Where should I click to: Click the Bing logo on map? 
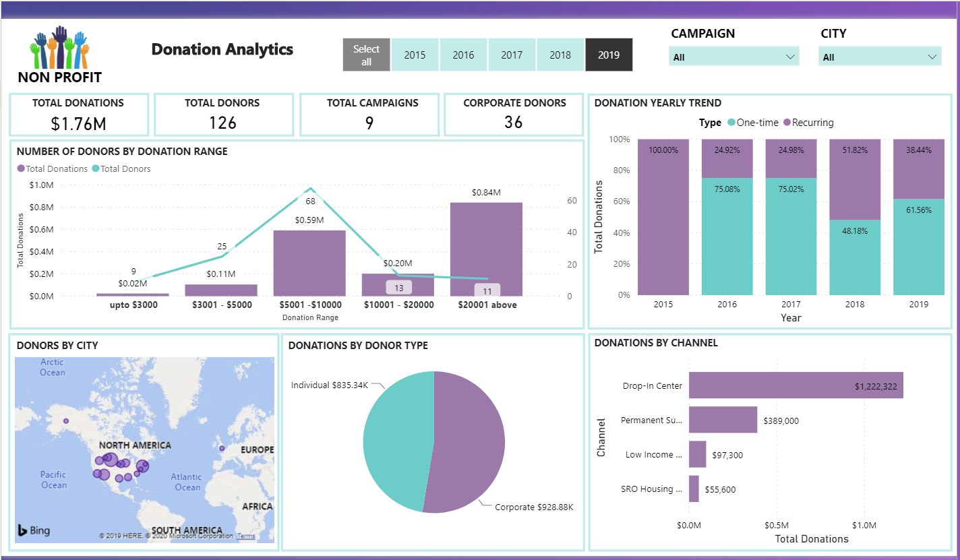[33, 530]
